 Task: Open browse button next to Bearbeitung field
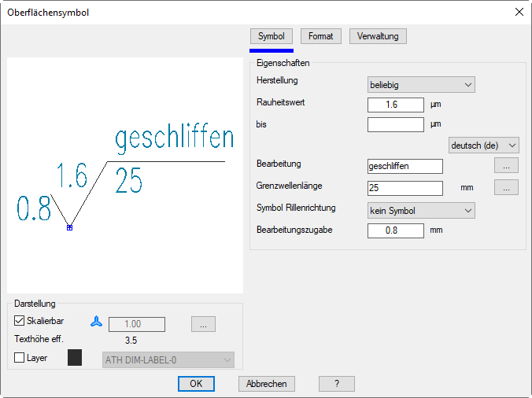tap(506, 165)
